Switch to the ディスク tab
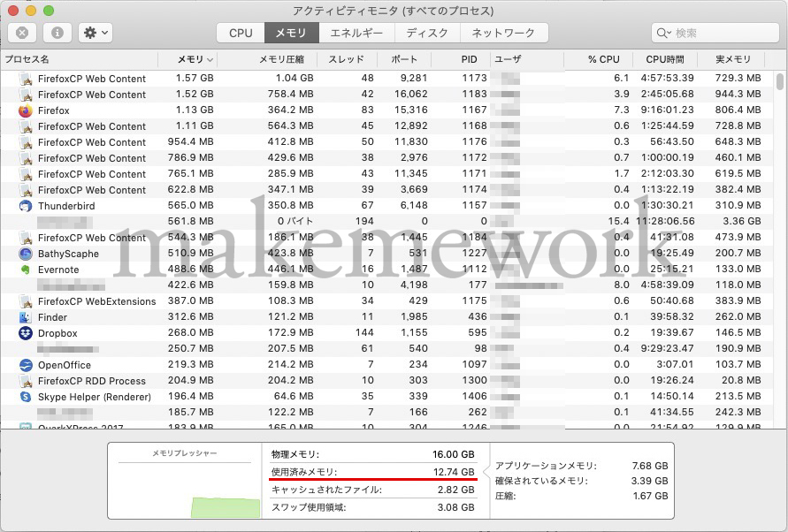The image size is (788, 532). (427, 33)
